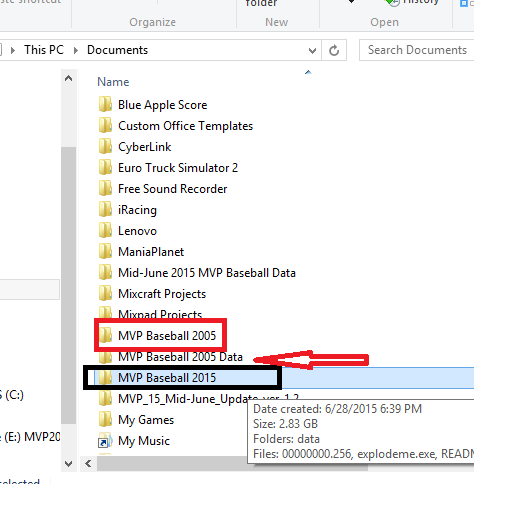Click the Name column sort arrow
Image resolution: width=517 pixels, height=505 pixels.
click(x=308, y=72)
